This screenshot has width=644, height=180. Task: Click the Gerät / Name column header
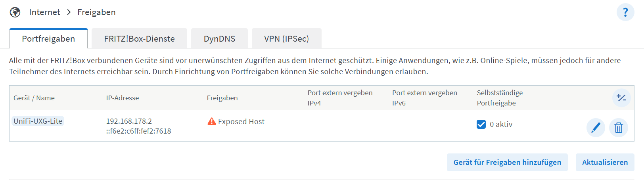(x=34, y=98)
